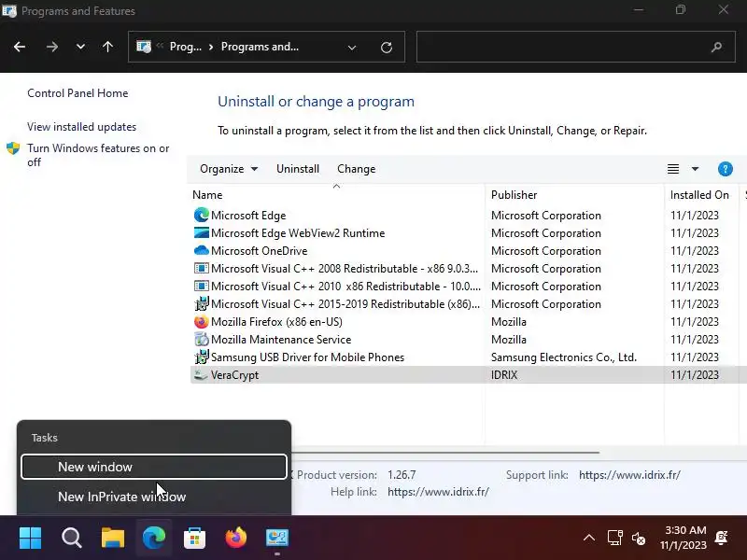Screen dimensions: 747x560
Task: Click New InPrivate window menu entry
Action: pyautogui.click(x=154, y=497)
